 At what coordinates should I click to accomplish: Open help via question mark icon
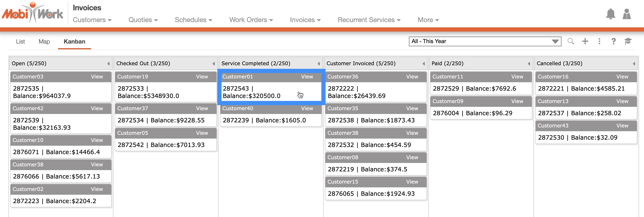click(614, 41)
